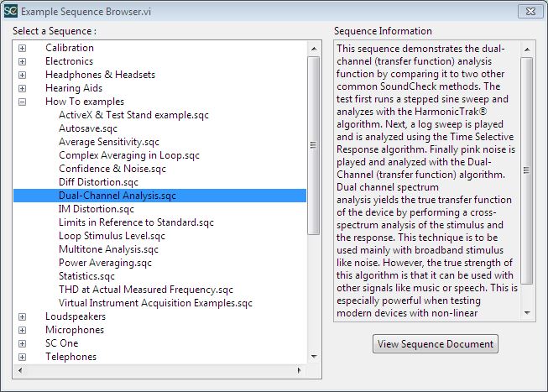
Task: Expand the SC One folder
Action: (22, 343)
